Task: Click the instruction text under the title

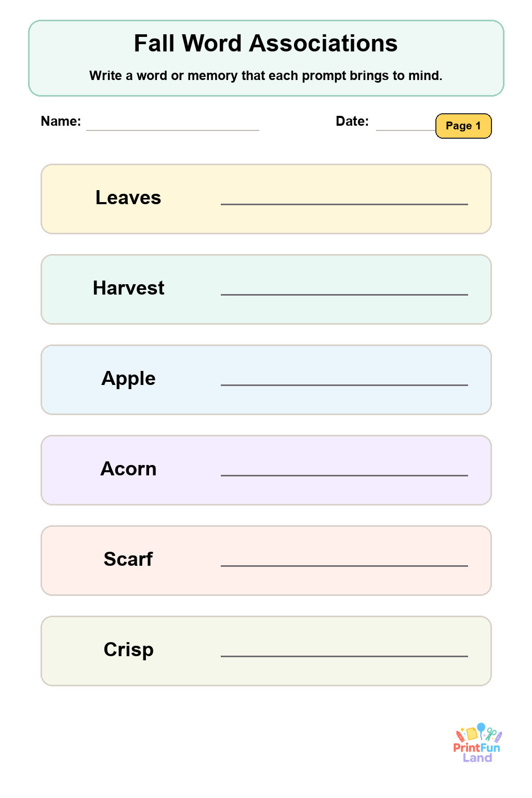Action: pyautogui.click(x=266, y=76)
